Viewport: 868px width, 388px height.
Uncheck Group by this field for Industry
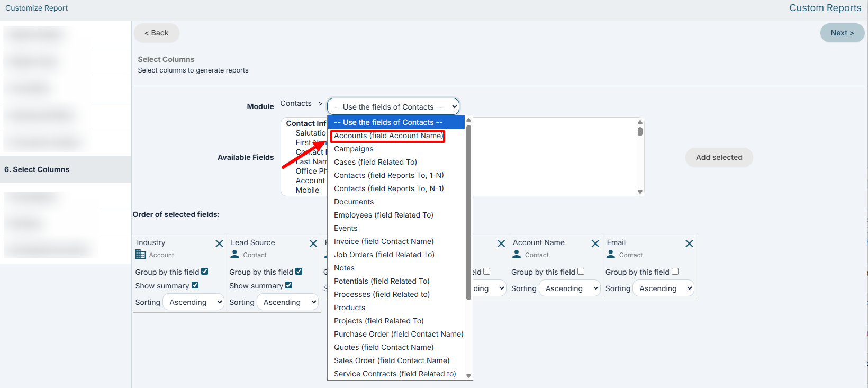[205, 272]
